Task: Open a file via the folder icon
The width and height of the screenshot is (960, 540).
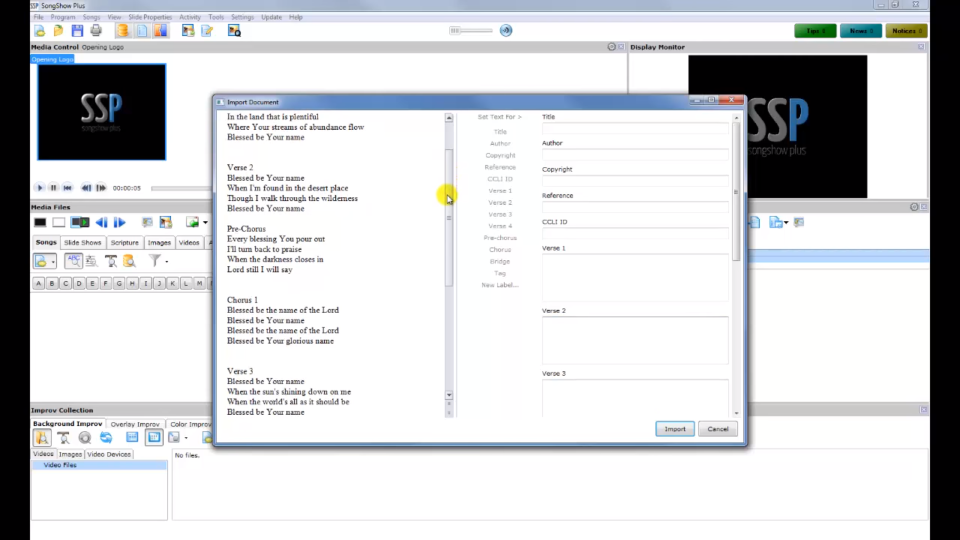Action: (58, 31)
